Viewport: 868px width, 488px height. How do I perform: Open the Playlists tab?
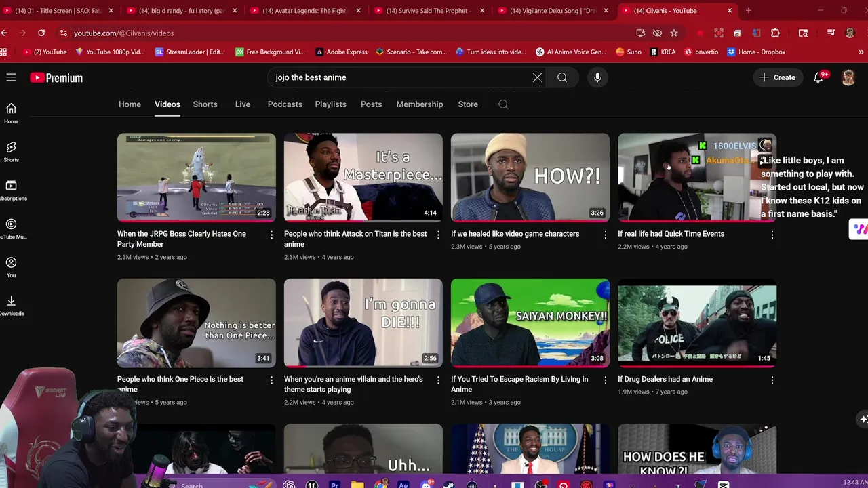[x=330, y=104]
